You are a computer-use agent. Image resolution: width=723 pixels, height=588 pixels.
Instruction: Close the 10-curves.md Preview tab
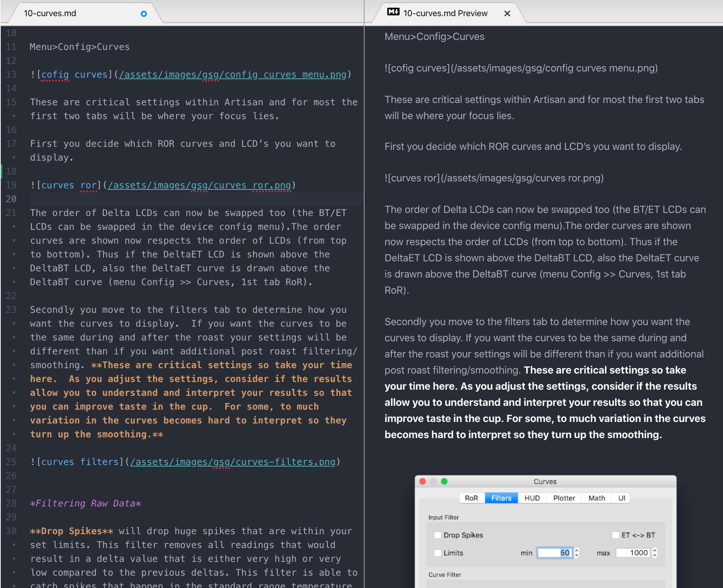507,13
